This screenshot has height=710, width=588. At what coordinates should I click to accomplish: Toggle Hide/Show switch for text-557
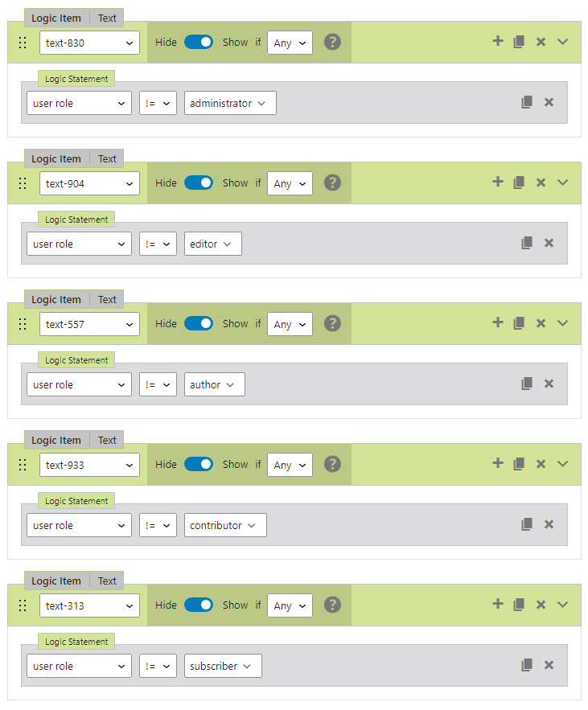pyautogui.click(x=199, y=323)
